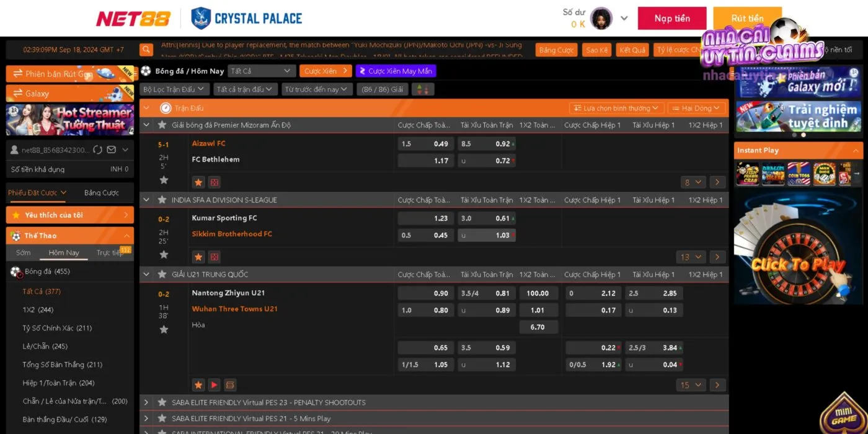Switch to the Trực tiếp tab
This screenshot has width=868, height=434.
(x=110, y=253)
